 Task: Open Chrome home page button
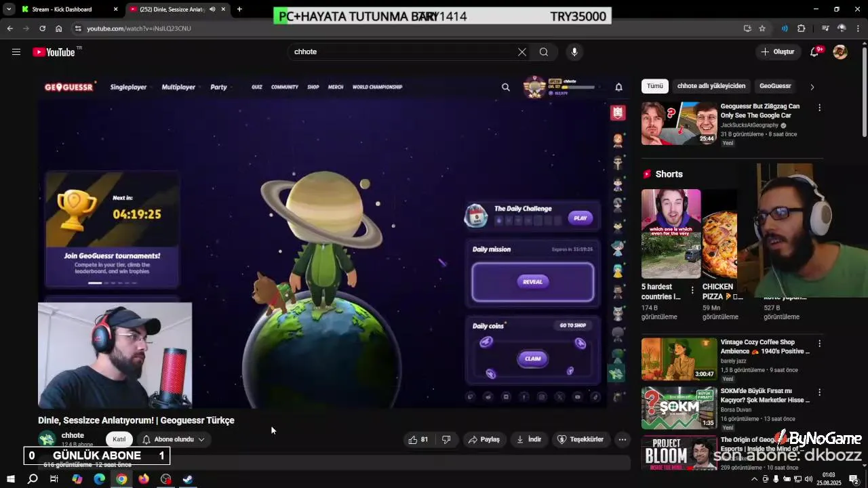(59, 28)
